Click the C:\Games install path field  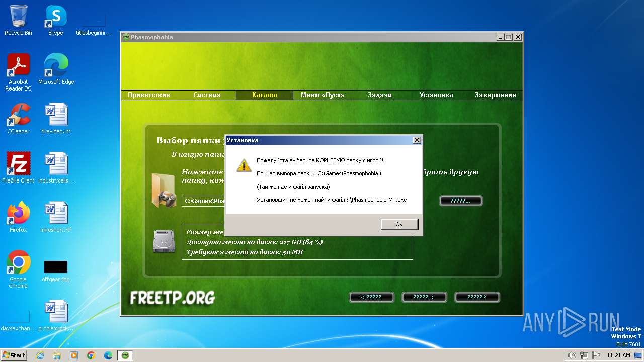(203, 201)
